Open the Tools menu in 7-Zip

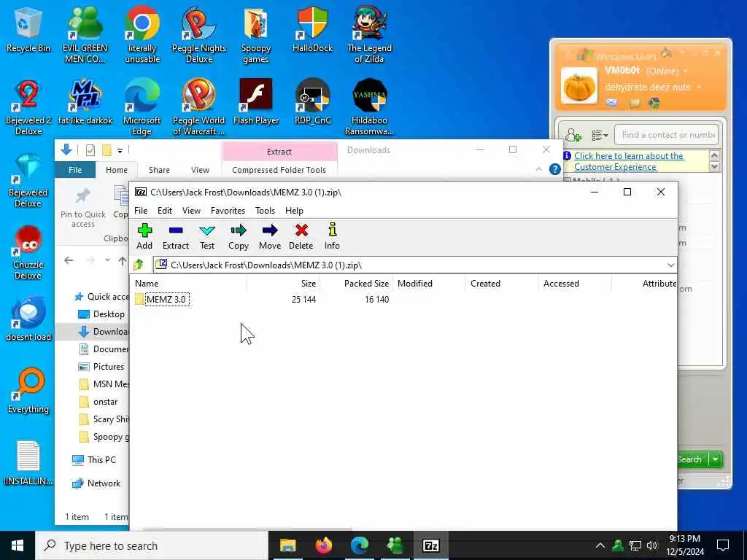pos(265,211)
